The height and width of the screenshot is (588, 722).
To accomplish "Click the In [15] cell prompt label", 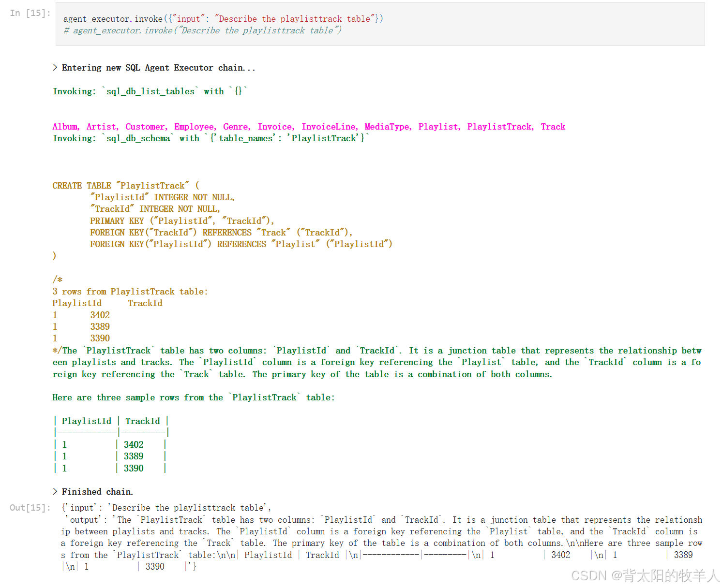I will pyautogui.click(x=30, y=13).
